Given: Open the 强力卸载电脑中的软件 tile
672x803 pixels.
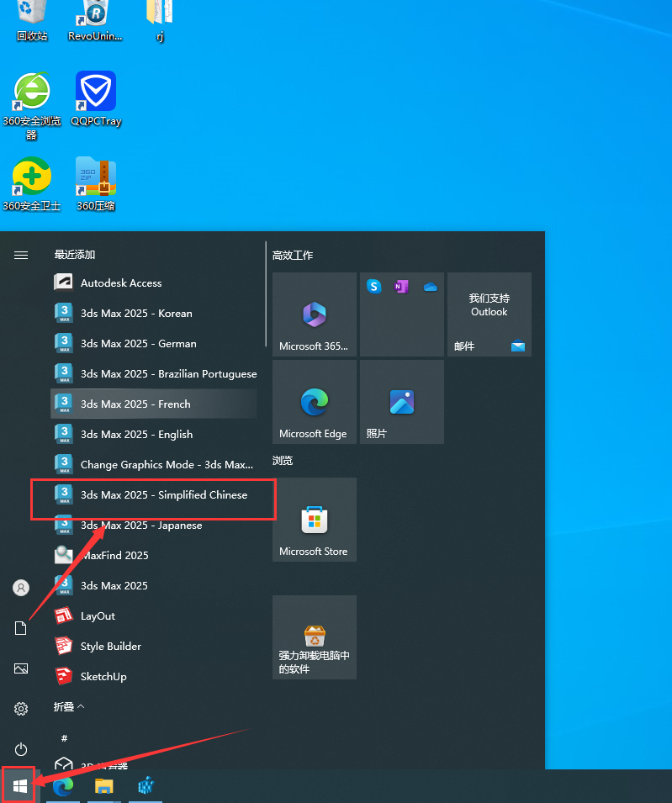Looking at the screenshot, I should click(315, 637).
